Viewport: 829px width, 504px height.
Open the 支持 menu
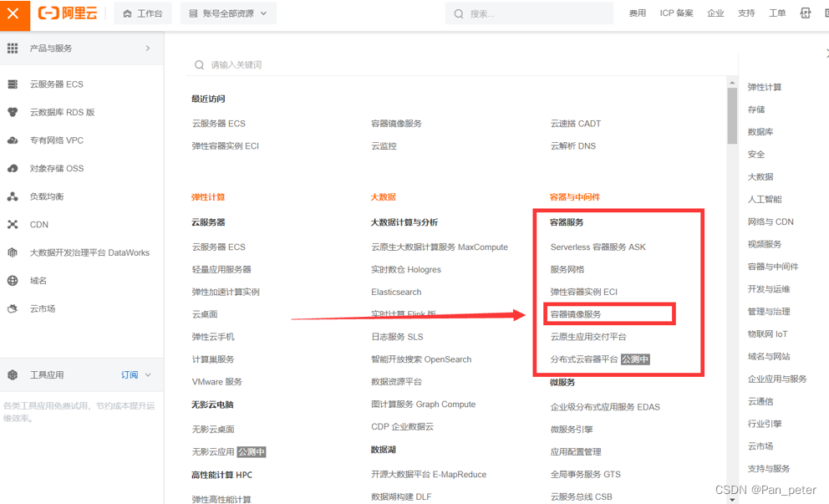click(746, 13)
